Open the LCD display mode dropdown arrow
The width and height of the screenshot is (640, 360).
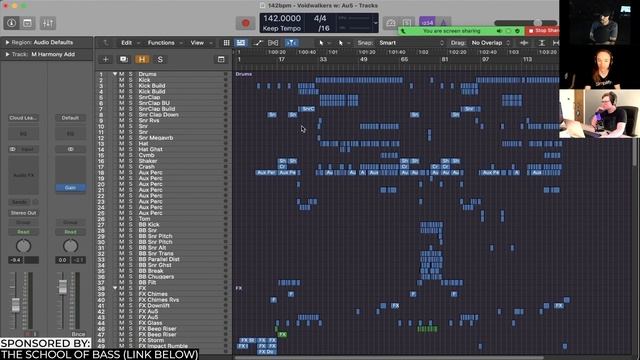[x=376, y=23]
